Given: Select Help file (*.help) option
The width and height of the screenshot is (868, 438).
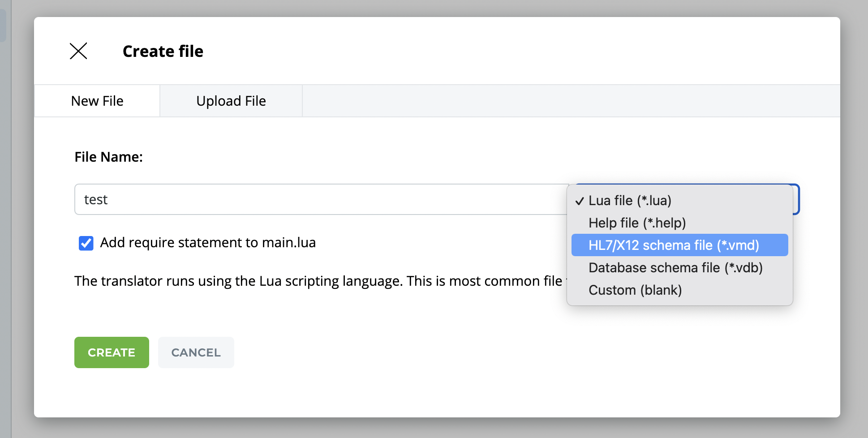Looking at the screenshot, I should [632, 223].
